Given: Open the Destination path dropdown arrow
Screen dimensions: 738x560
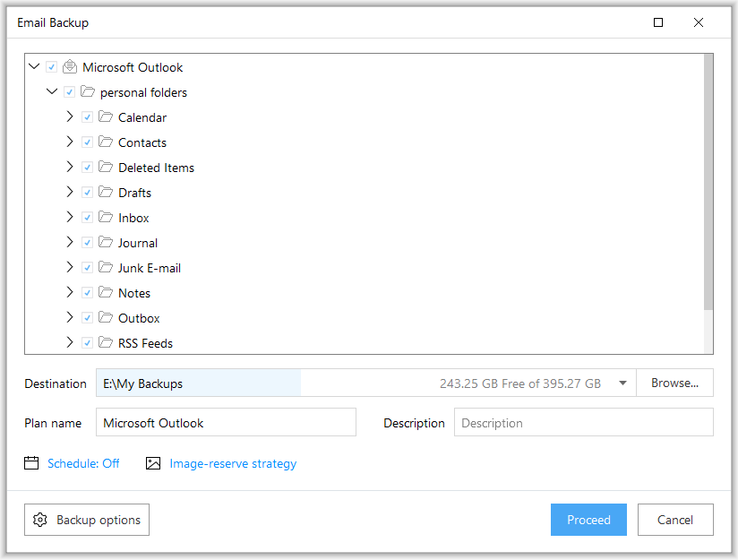Looking at the screenshot, I should click(622, 383).
